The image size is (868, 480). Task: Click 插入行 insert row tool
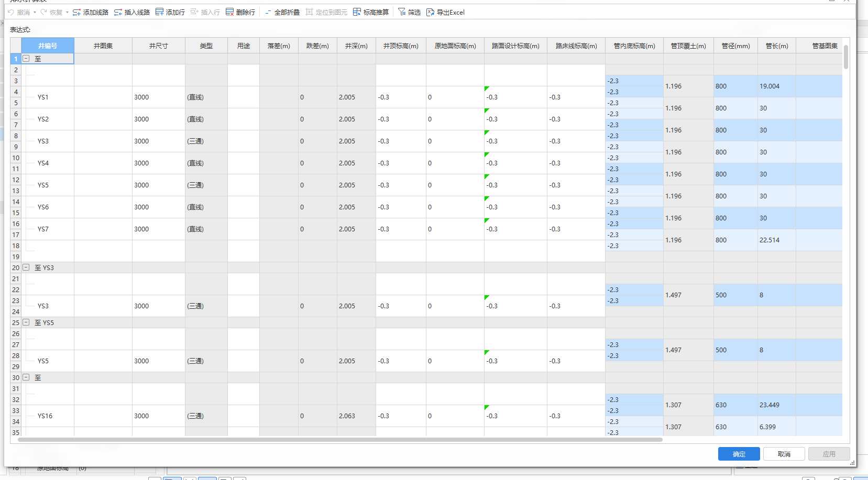[205, 12]
